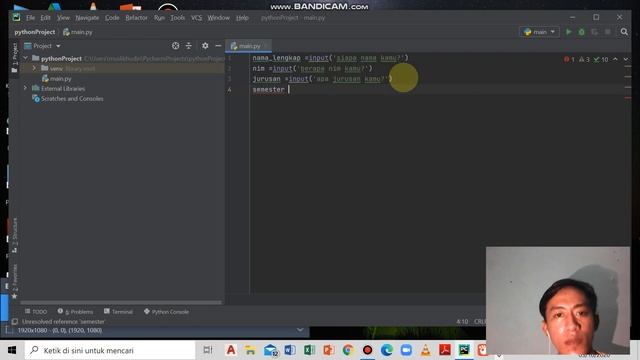
Task: Open Project panel settings gear
Action: click(x=205, y=46)
